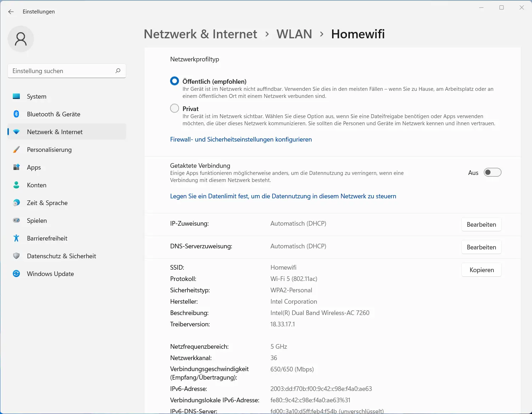The height and width of the screenshot is (414, 532).
Task: Open Zeit & Sprache settings
Action: pyautogui.click(x=47, y=203)
